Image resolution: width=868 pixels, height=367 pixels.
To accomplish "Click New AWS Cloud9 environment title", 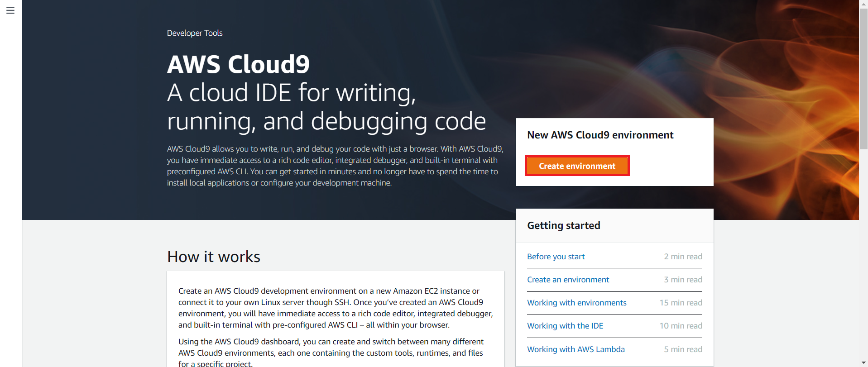I will coord(600,135).
